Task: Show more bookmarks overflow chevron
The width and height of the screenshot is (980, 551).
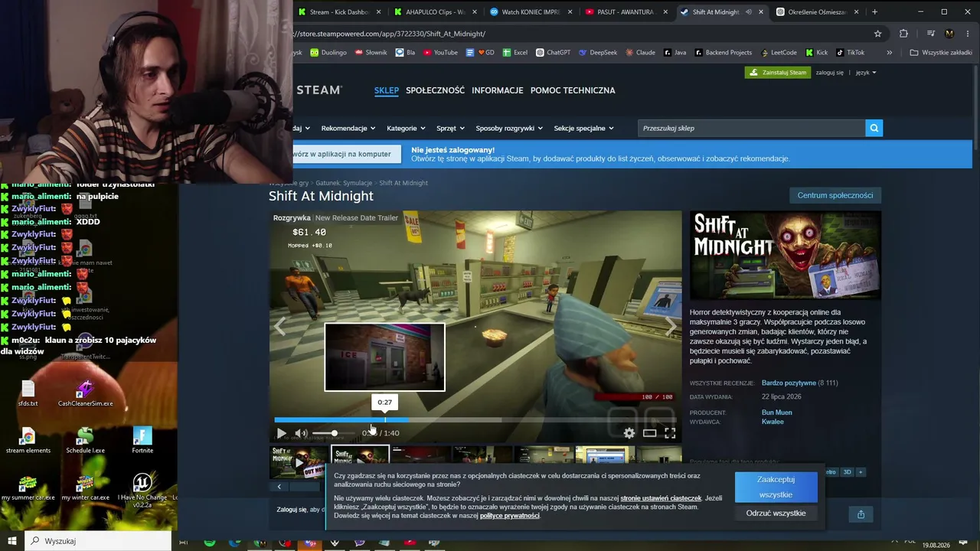Action: [x=889, y=53]
